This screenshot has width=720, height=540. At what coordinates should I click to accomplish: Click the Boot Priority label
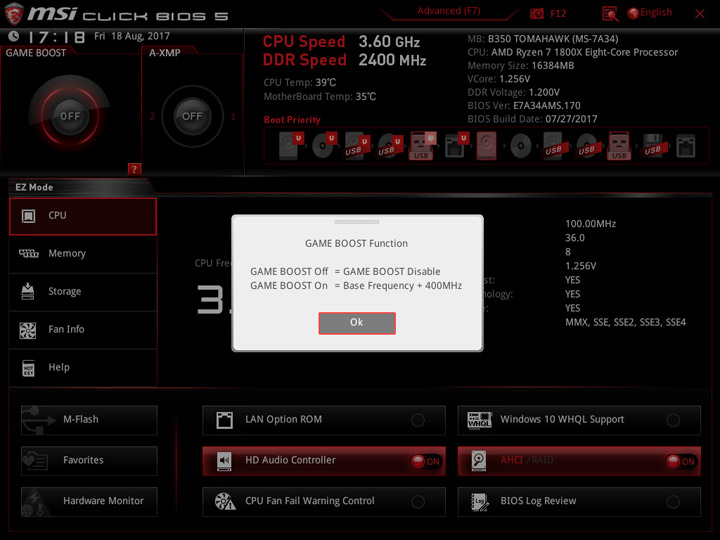point(292,120)
